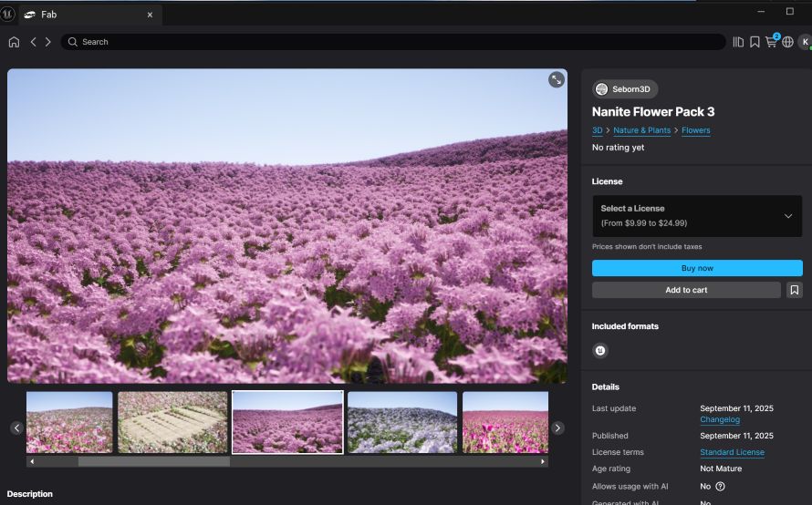Image resolution: width=812 pixels, height=505 pixels.
Task: Go forward using the right arrow
Action: tap(47, 42)
